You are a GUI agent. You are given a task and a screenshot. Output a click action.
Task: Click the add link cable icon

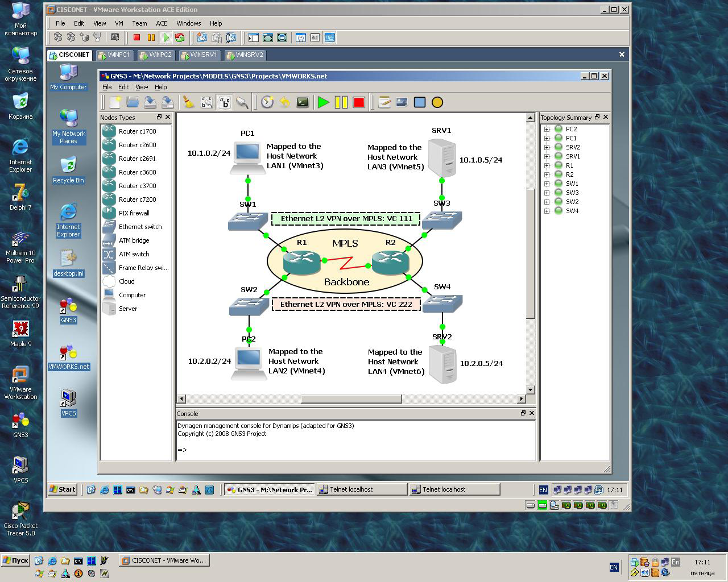tap(242, 102)
